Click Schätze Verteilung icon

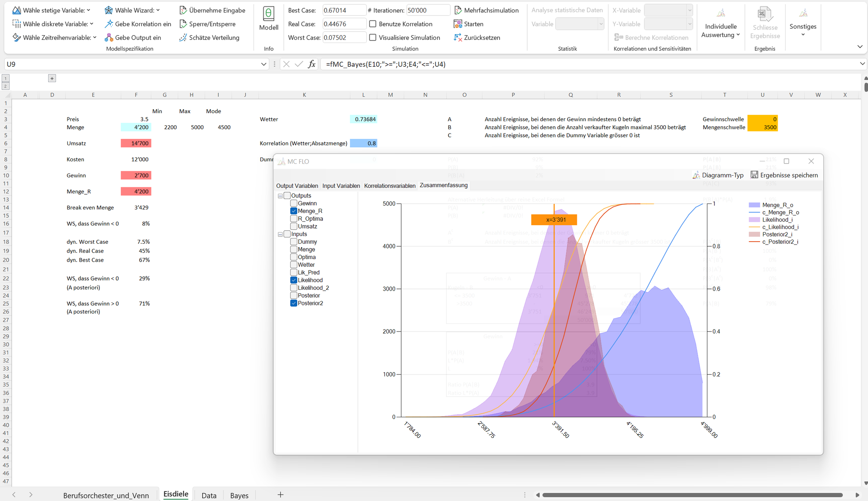[x=183, y=37]
